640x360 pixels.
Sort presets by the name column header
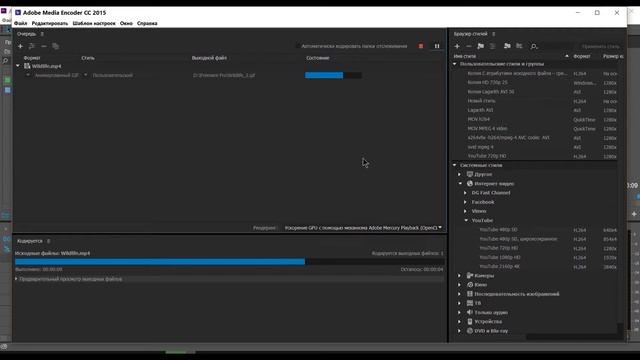point(465,56)
